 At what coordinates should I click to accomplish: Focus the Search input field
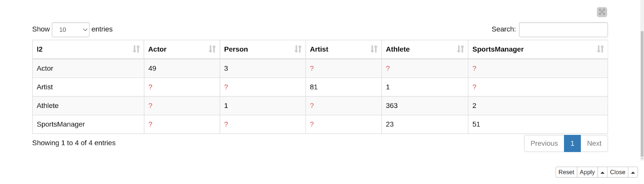(563, 30)
